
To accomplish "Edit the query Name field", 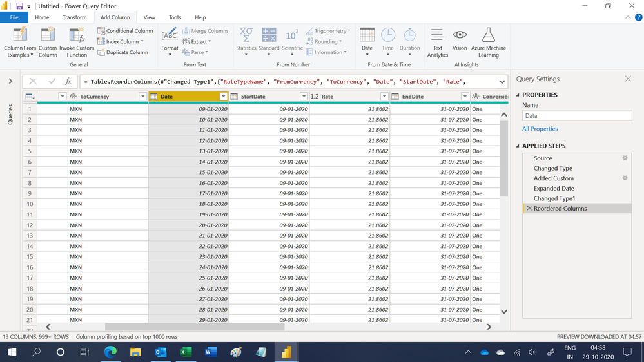I will click(577, 116).
